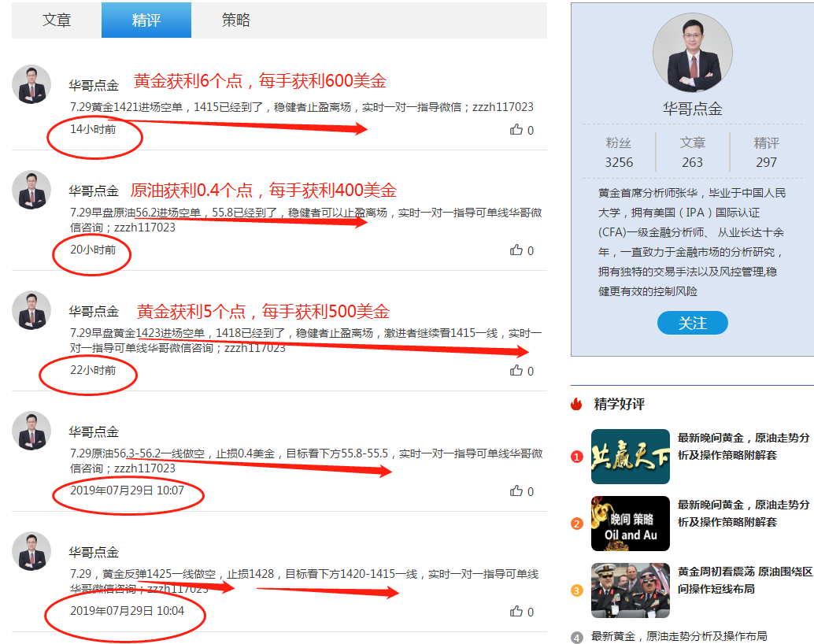Open post text 7.29早盘原油56.2进场空单
Screen dimensions: 814x644
coord(306,220)
